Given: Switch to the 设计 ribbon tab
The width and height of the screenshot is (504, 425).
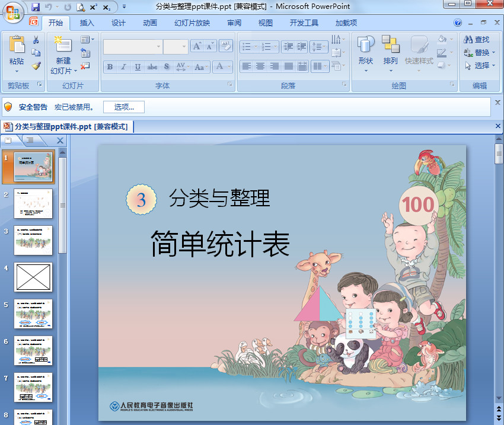Looking at the screenshot, I should [x=118, y=23].
